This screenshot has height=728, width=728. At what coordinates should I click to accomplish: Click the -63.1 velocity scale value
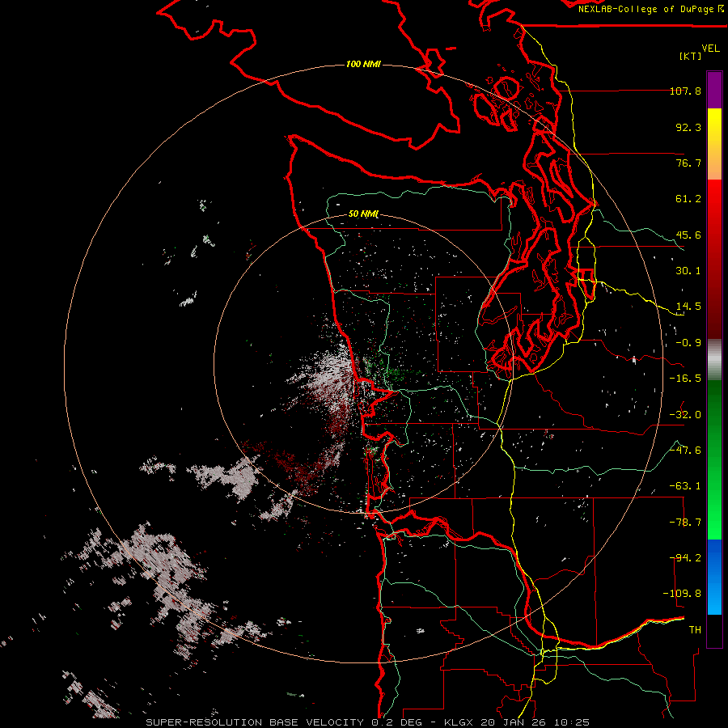tap(685, 486)
